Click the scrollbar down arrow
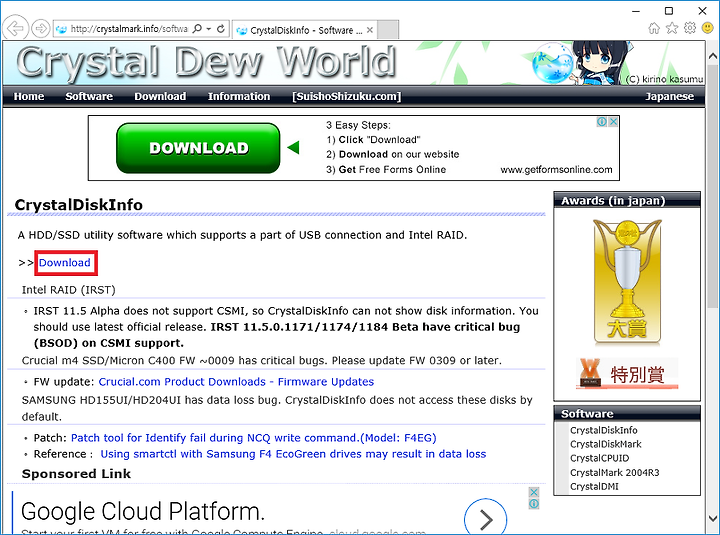 (712, 518)
